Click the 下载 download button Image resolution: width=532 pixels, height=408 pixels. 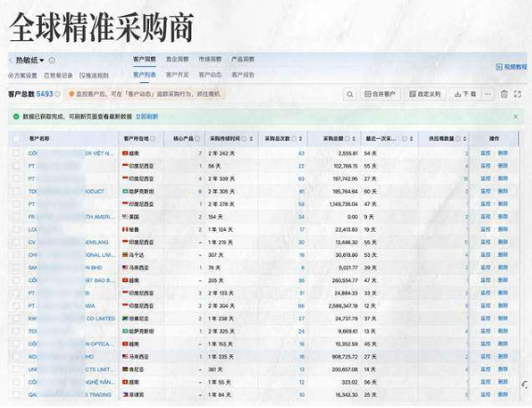465,94
